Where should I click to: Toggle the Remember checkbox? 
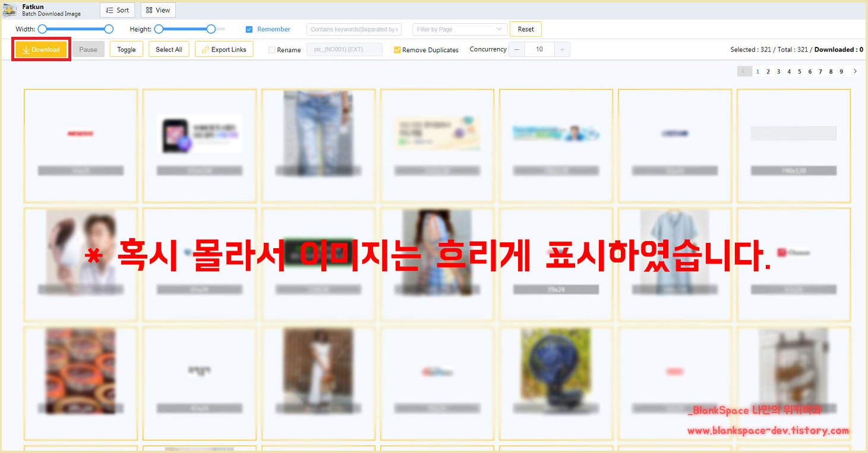point(250,29)
